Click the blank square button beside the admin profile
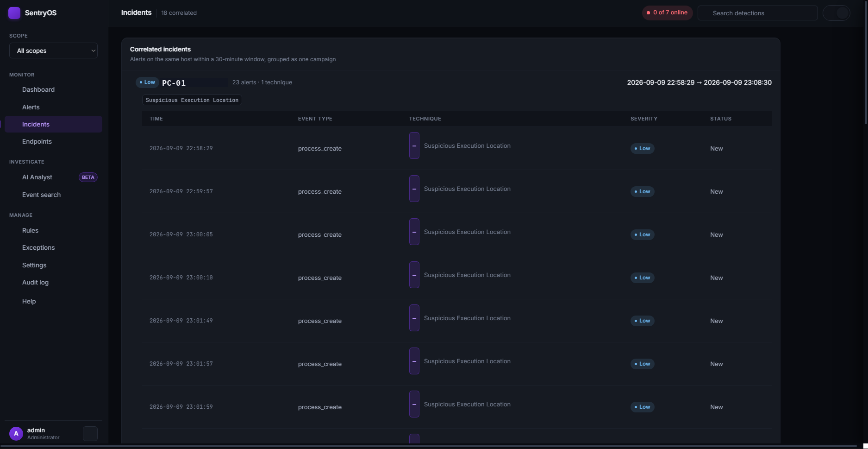 click(90, 434)
